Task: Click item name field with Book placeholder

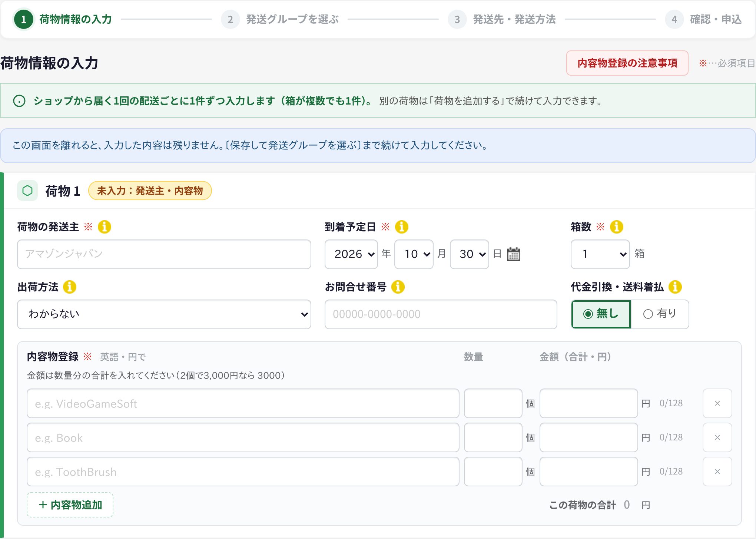Action: [x=243, y=437]
